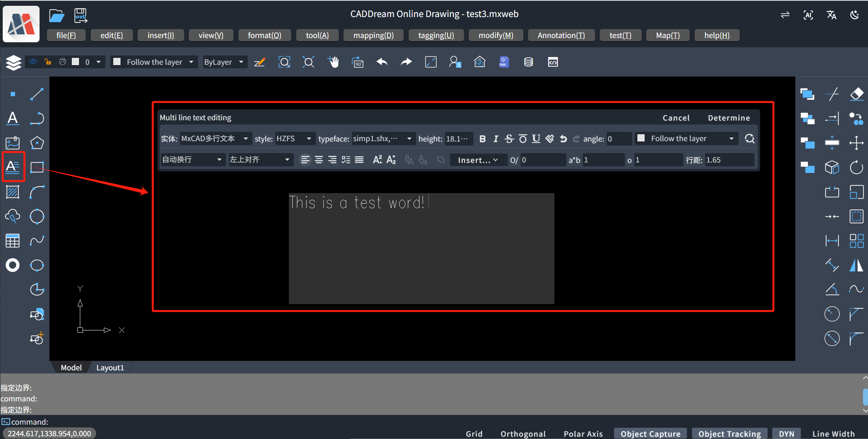Open the modify(M) menu

495,35
